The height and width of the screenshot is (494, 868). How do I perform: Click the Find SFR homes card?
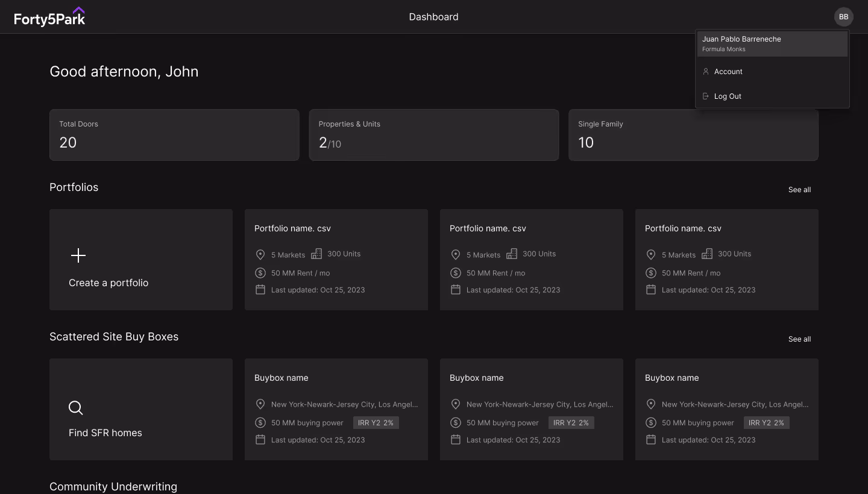pos(141,409)
